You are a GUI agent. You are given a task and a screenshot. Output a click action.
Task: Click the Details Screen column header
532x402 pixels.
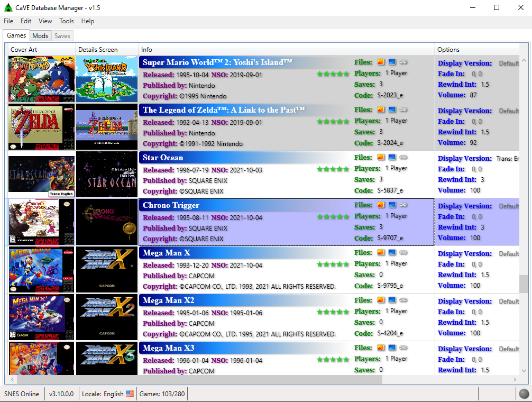point(107,50)
